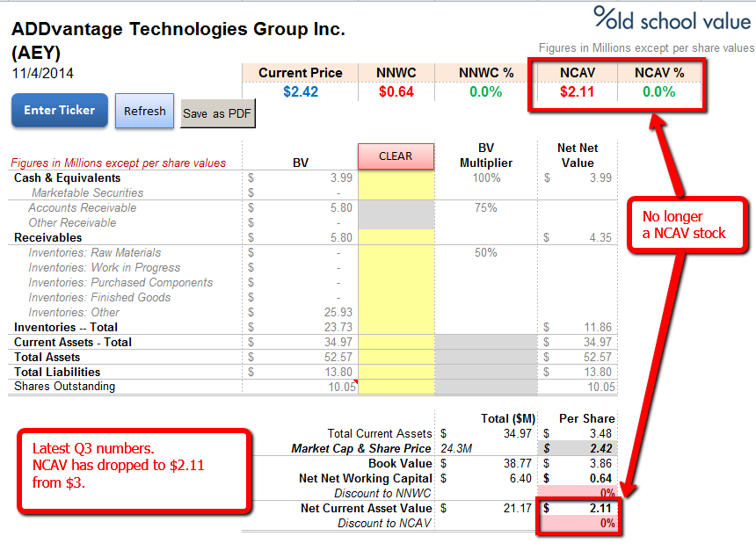Image resolution: width=756 pixels, height=558 pixels.
Task: Select the 50% inventories multiplier cell
Action: tap(486, 252)
